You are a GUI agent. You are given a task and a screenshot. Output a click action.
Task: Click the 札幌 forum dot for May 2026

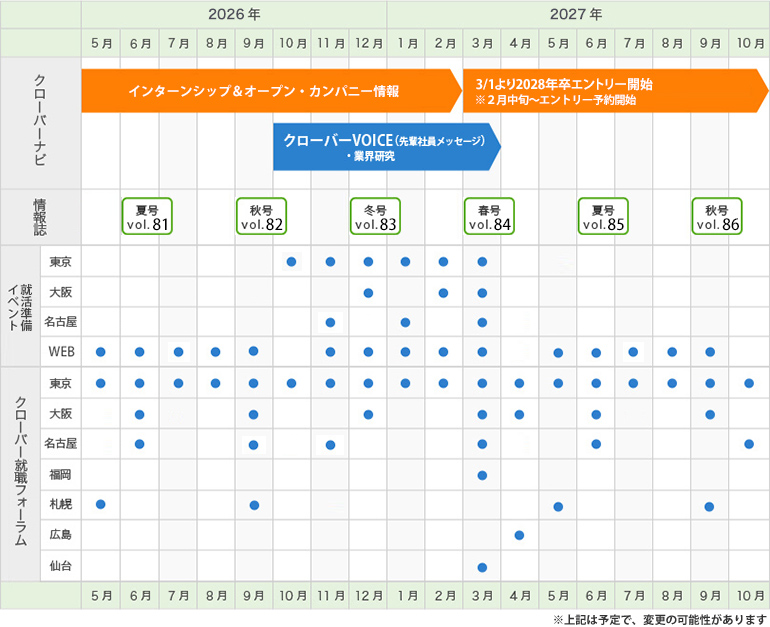[100, 504]
